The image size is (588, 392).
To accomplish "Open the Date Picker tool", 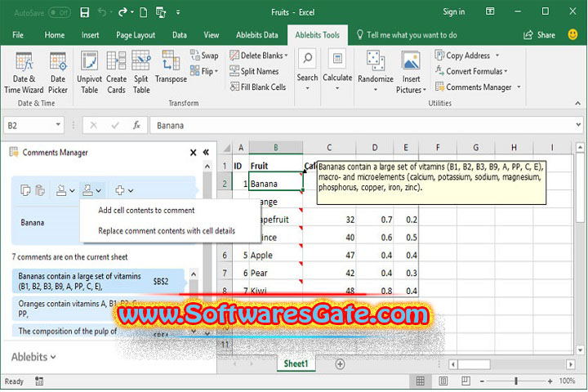I will click(58, 73).
